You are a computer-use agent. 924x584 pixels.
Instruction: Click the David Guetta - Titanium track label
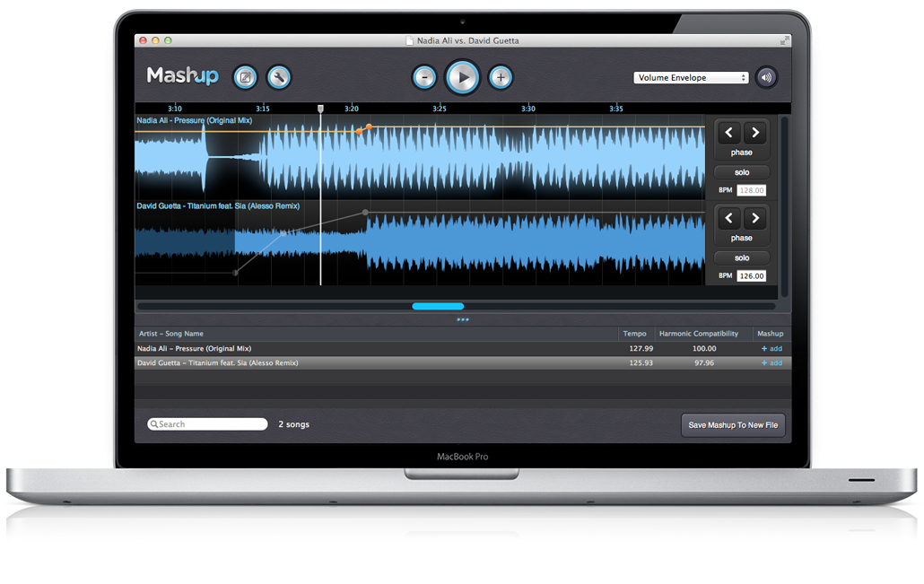tap(218, 205)
